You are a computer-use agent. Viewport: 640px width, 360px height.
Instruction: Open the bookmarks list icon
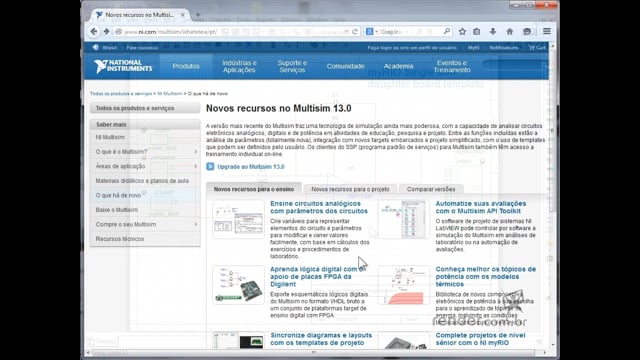(x=477, y=31)
